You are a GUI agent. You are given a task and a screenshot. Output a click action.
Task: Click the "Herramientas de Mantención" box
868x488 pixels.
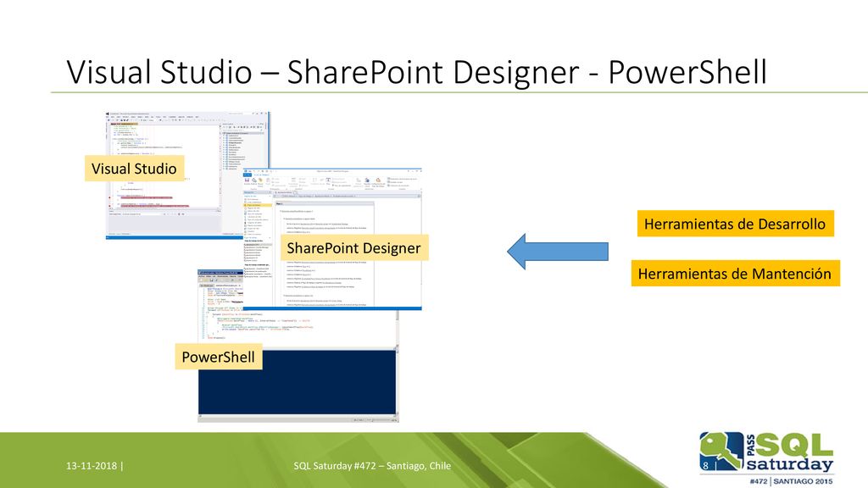click(735, 274)
